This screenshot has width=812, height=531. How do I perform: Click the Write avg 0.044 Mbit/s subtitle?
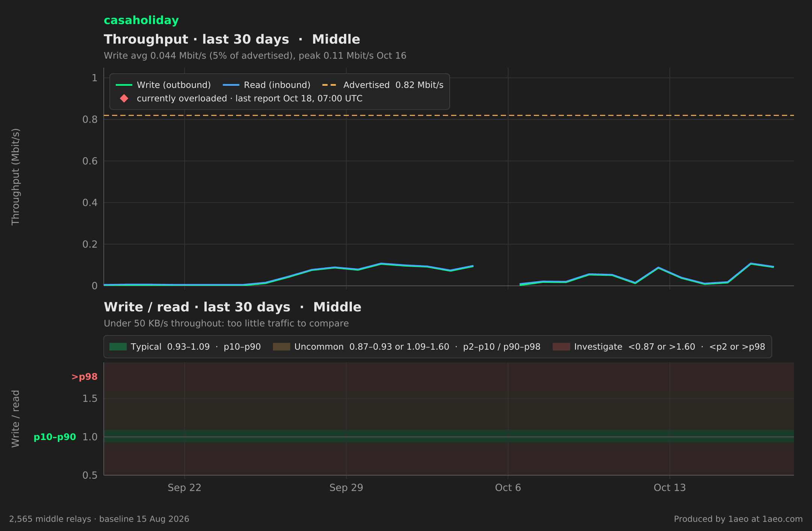pyautogui.click(x=255, y=56)
